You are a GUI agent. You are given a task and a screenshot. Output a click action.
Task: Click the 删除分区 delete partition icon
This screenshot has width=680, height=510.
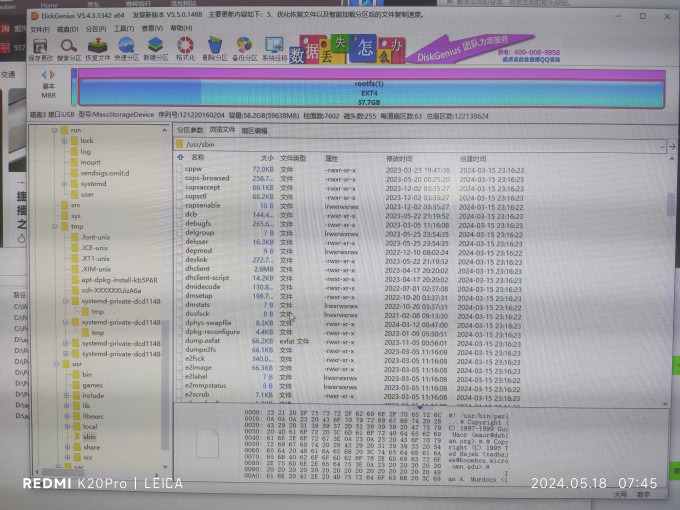[x=215, y=49]
